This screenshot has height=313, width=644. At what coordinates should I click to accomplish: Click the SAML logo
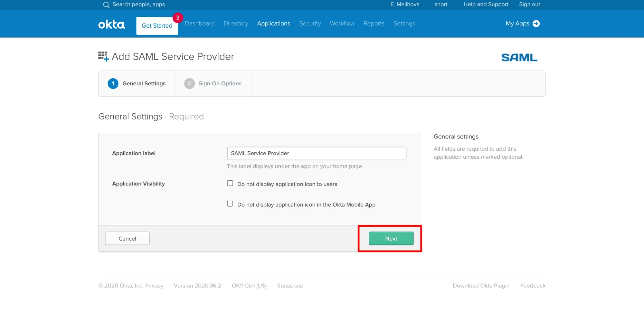[519, 58]
